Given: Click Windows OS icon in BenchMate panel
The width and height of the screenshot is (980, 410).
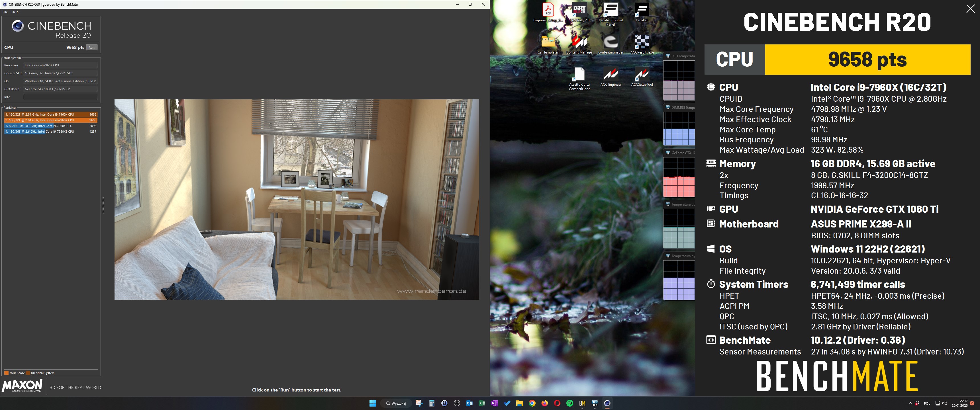Looking at the screenshot, I should point(711,249).
